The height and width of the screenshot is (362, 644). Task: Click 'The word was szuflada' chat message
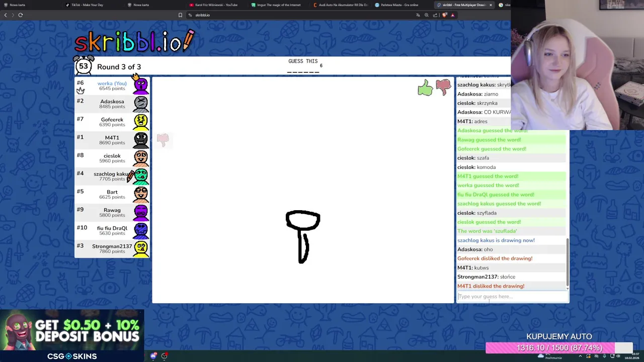click(487, 231)
